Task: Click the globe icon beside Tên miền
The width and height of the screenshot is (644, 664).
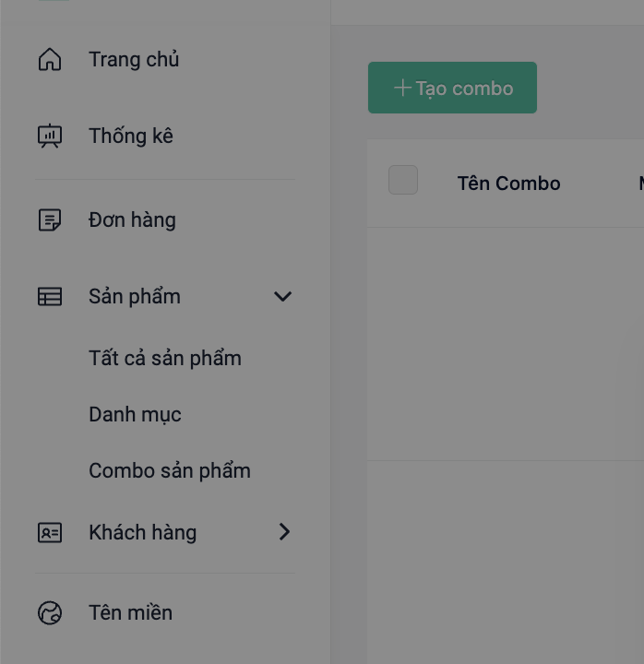Action: click(x=50, y=613)
